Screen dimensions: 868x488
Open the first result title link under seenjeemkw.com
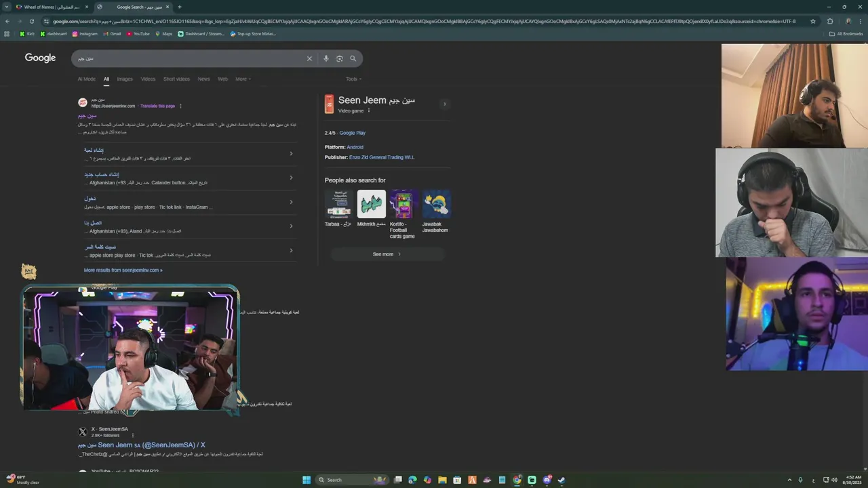coord(87,116)
